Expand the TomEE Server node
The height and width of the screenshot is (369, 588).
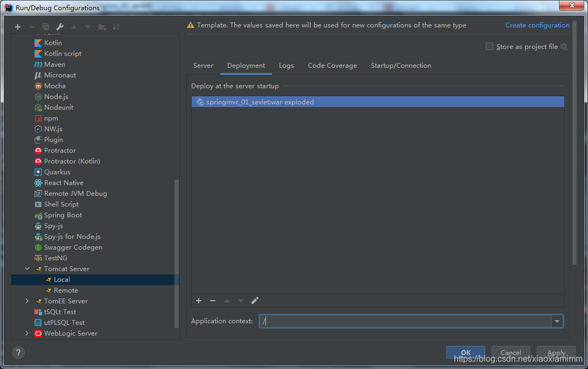[x=27, y=301]
